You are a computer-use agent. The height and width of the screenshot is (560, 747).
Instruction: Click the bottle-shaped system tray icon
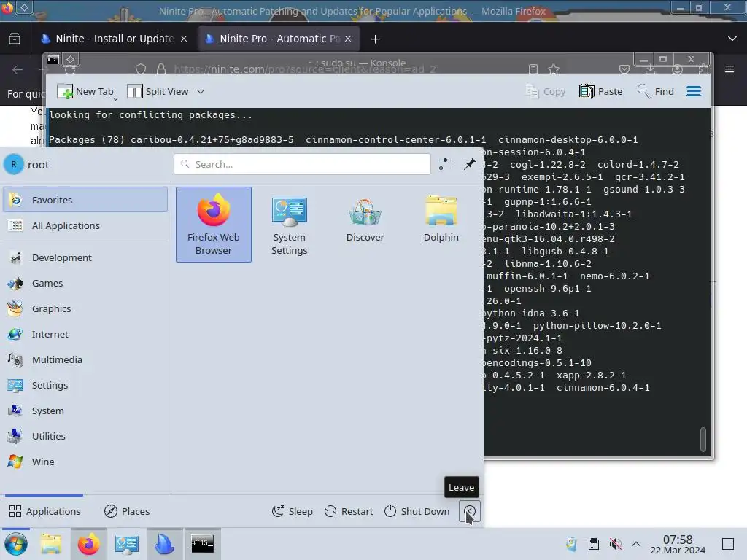[x=572, y=544]
